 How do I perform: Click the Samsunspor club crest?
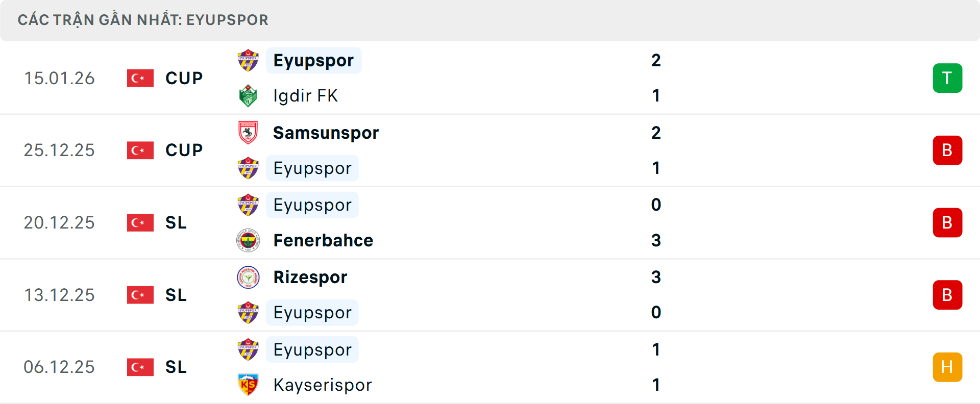pos(248,132)
